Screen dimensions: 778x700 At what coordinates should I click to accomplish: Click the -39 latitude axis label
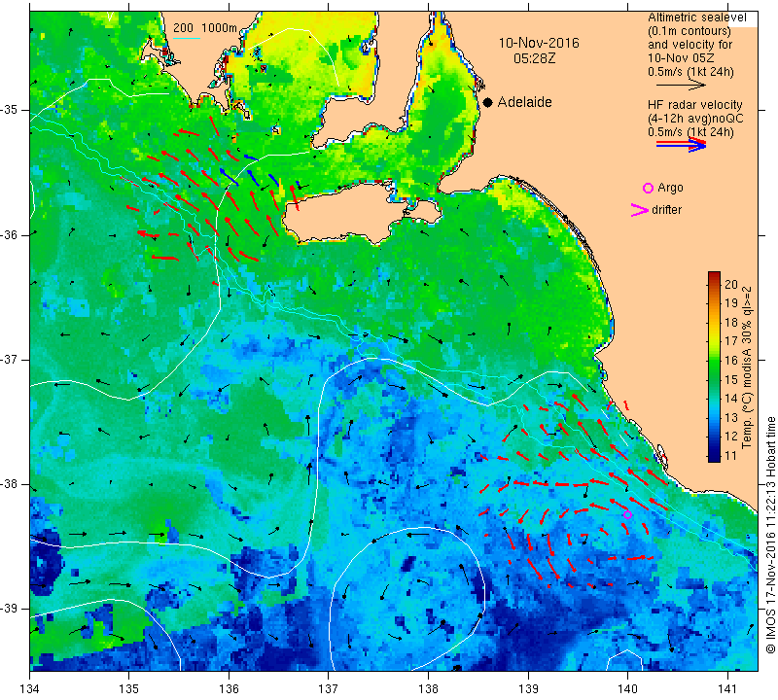pyautogui.click(x=11, y=609)
